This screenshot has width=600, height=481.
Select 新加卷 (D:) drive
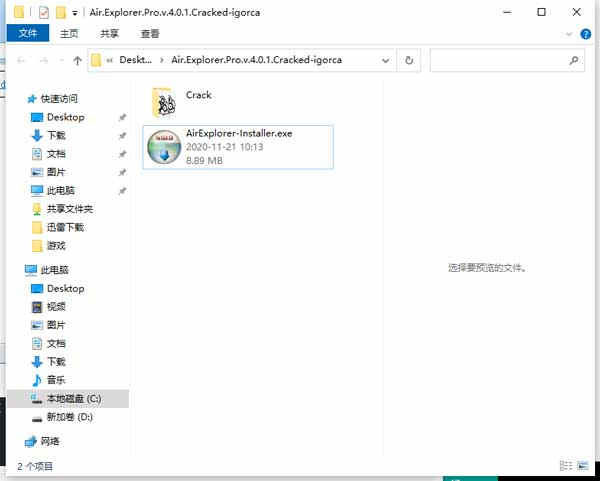click(x=70, y=417)
